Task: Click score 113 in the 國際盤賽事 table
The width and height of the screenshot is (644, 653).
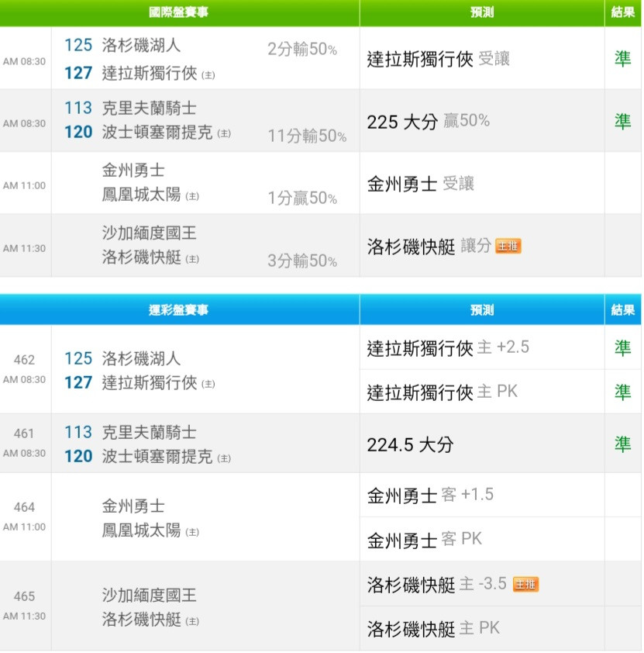Action: [78, 108]
